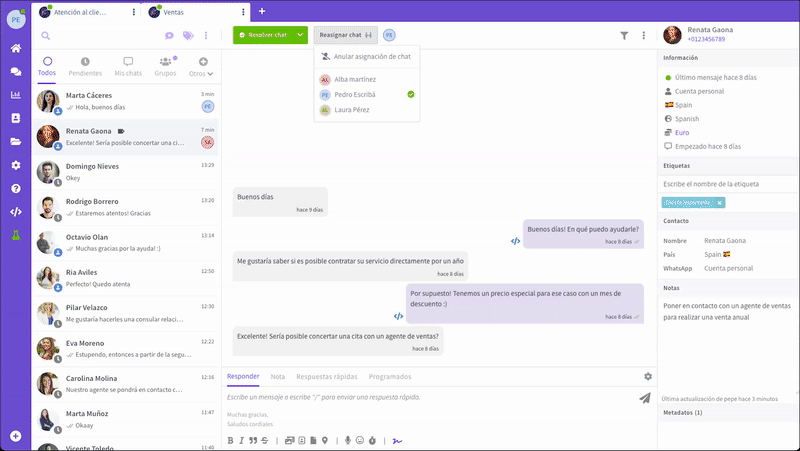Click the location pin icon in composer

pyautogui.click(x=325, y=440)
